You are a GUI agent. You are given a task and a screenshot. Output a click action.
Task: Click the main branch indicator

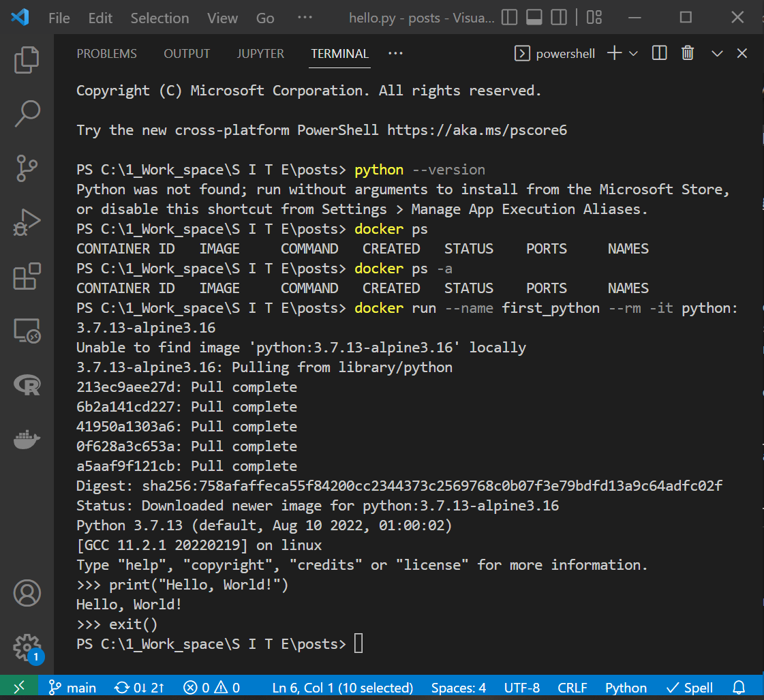72,687
